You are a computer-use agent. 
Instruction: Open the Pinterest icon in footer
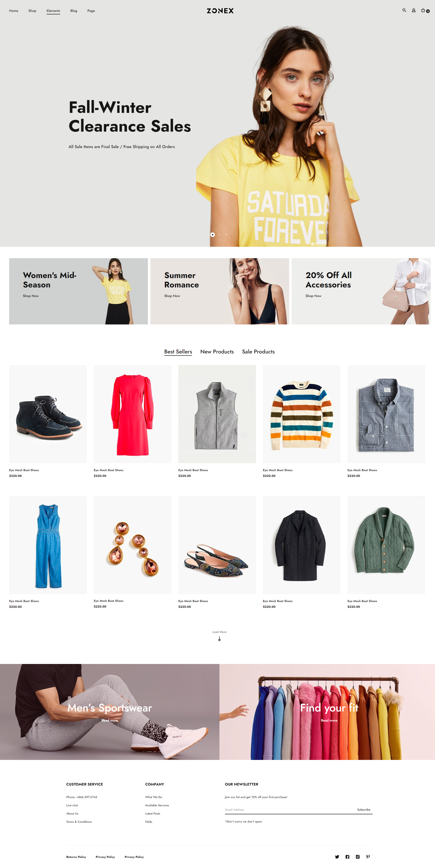point(368,857)
